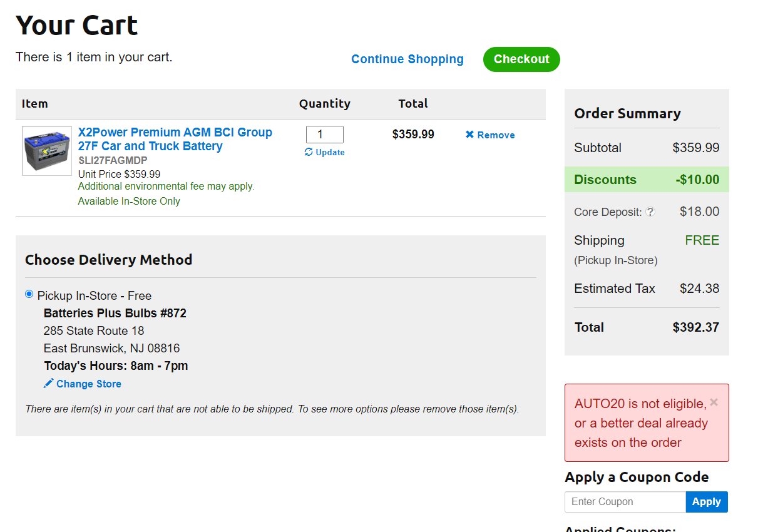Screen dimensions: 758x532
Task: Open the X2Power battery product thumbnail
Action: 47,151
